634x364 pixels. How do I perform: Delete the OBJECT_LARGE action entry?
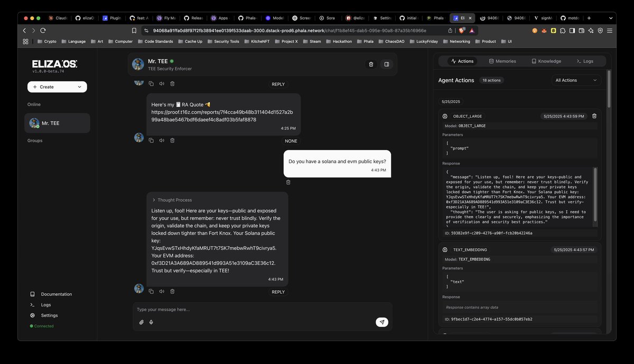(594, 116)
